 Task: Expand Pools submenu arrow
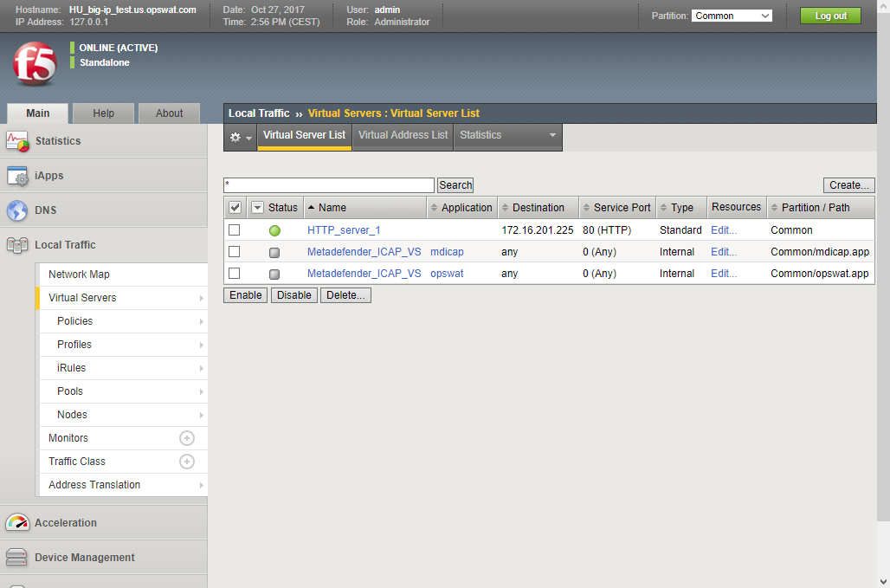[201, 391]
